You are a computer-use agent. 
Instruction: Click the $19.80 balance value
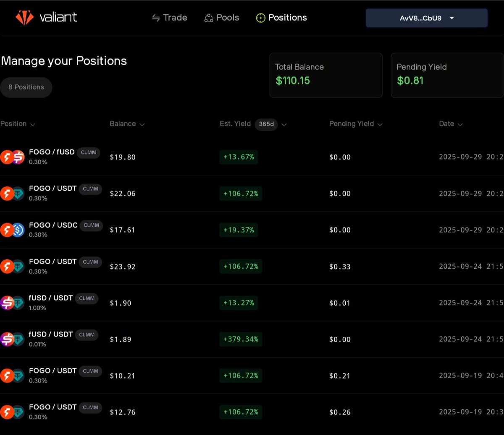pos(123,157)
